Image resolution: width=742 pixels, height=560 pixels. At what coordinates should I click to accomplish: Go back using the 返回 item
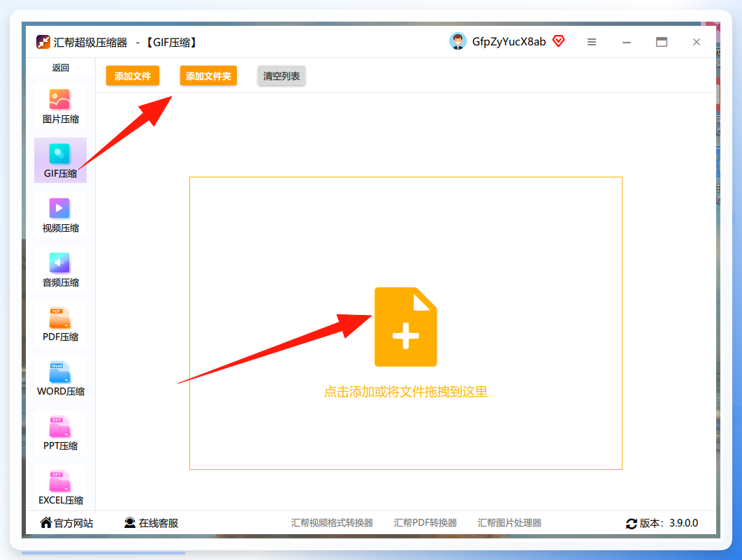[61, 68]
